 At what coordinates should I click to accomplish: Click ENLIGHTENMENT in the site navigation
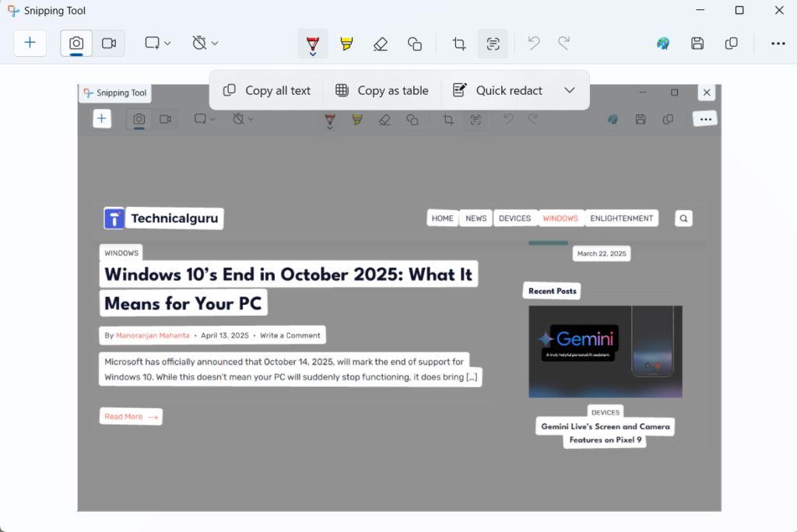[x=622, y=218]
